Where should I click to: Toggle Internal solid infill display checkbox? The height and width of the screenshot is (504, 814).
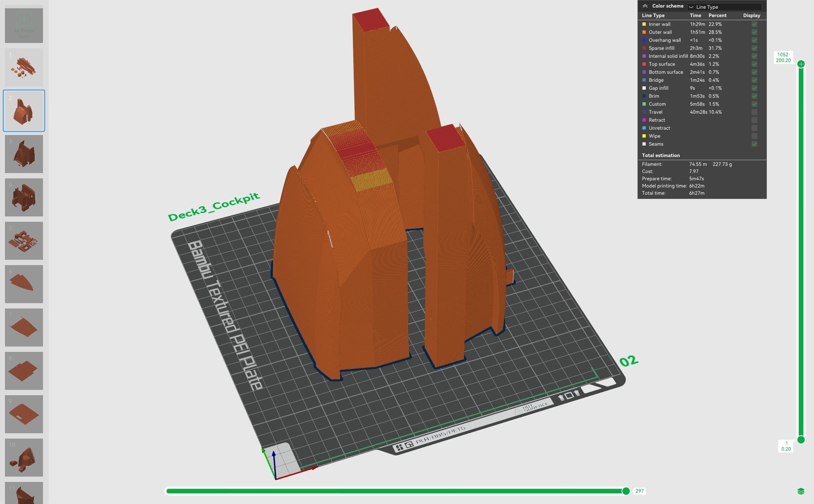coord(754,56)
